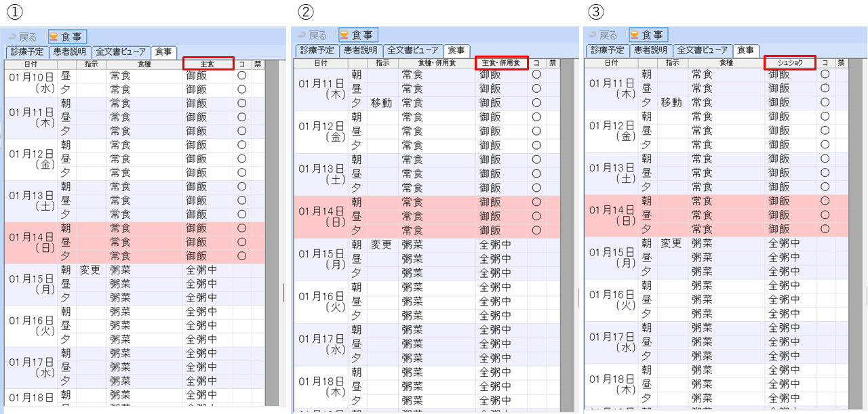Open the 患者説明 tab in the middle panel
Viewport: 868px width, 414px height.
tap(360, 50)
